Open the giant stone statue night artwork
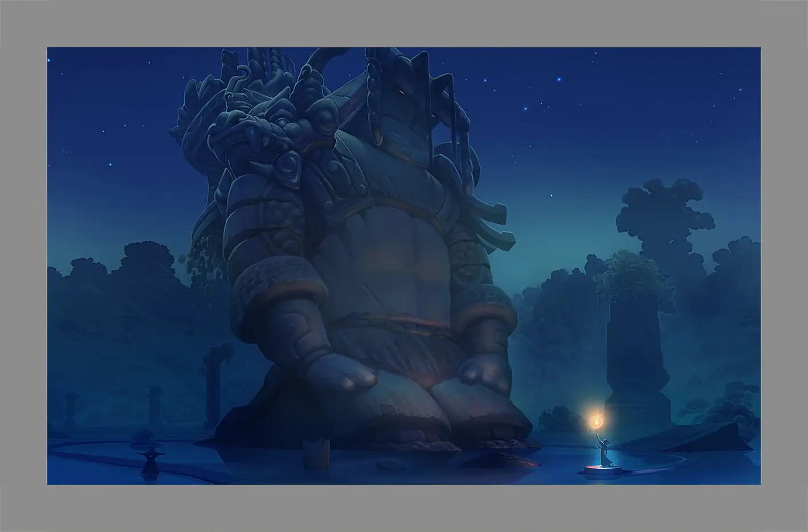Image resolution: width=808 pixels, height=532 pixels. click(x=403, y=266)
